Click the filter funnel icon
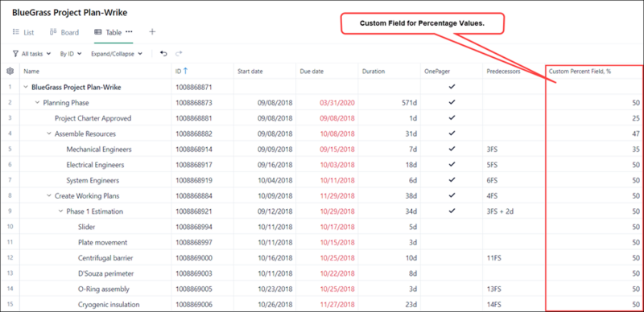 coord(15,54)
